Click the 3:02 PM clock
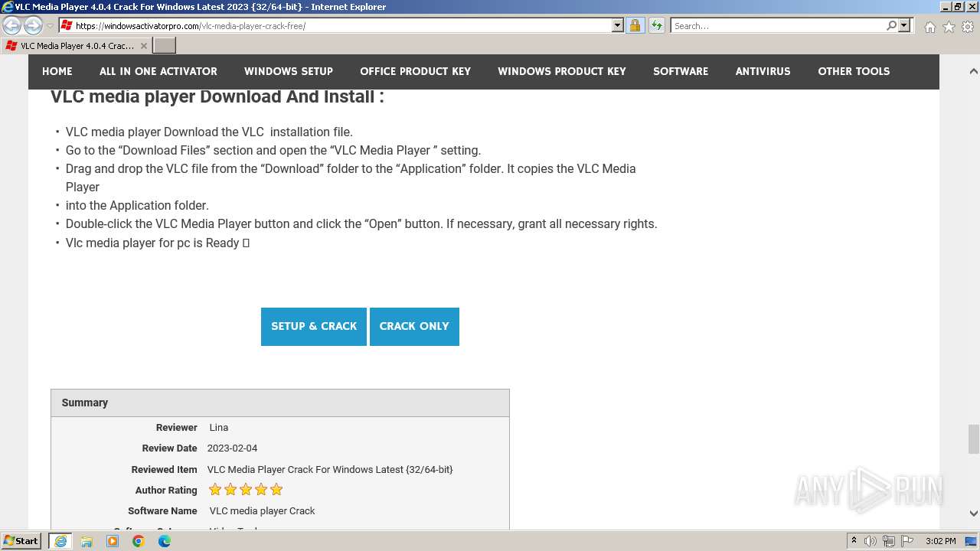980x551 pixels. [941, 541]
